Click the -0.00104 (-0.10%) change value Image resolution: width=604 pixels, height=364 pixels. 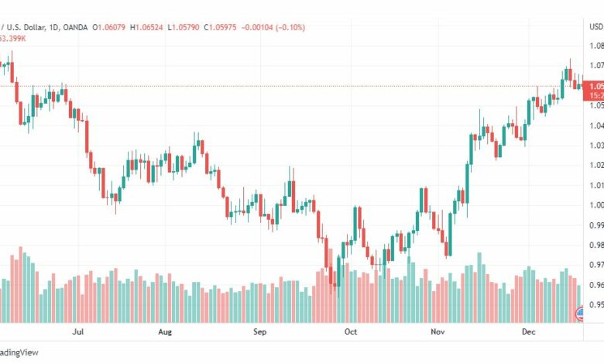point(273,27)
